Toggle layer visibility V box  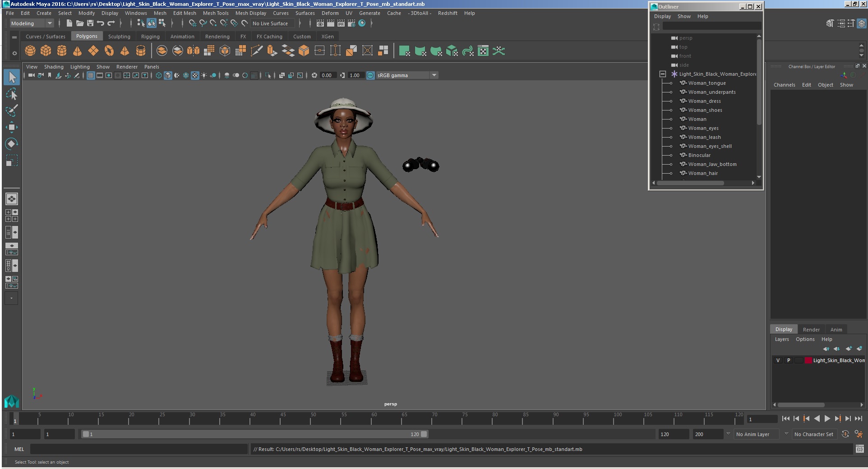tap(778, 360)
